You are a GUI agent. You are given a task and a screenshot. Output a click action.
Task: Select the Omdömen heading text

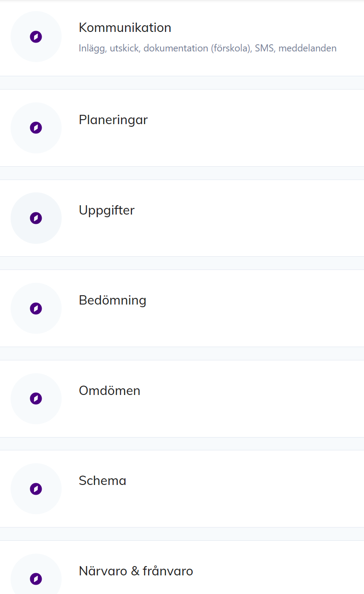[110, 391]
